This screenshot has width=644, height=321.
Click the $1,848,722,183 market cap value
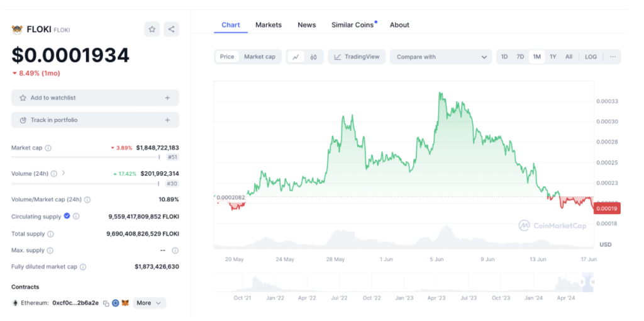pyautogui.click(x=158, y=147)
